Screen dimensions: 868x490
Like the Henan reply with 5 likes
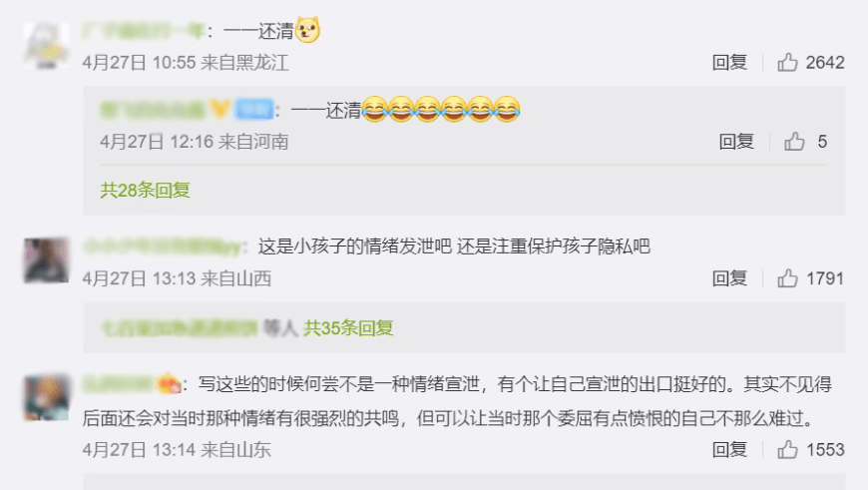click(794, 141)
